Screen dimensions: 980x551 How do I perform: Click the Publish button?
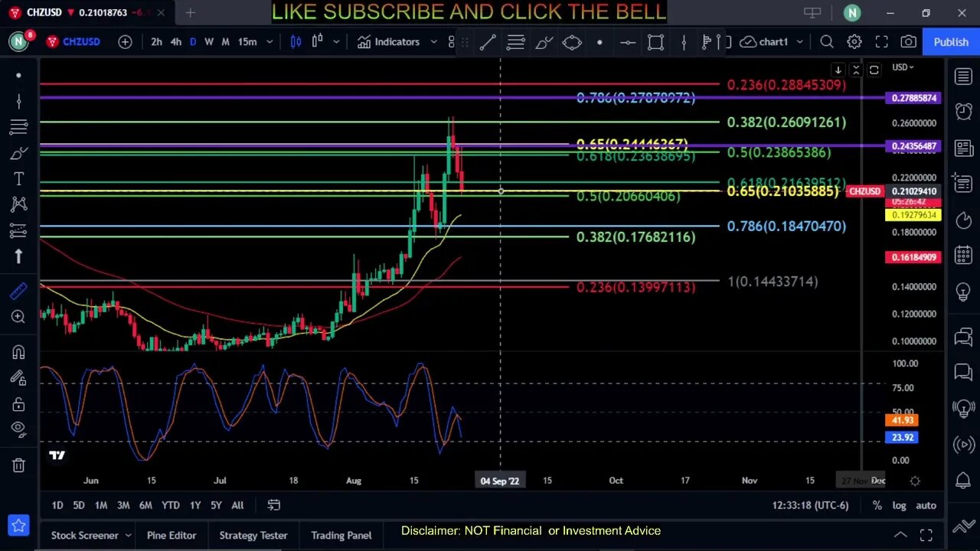(951, 42)
